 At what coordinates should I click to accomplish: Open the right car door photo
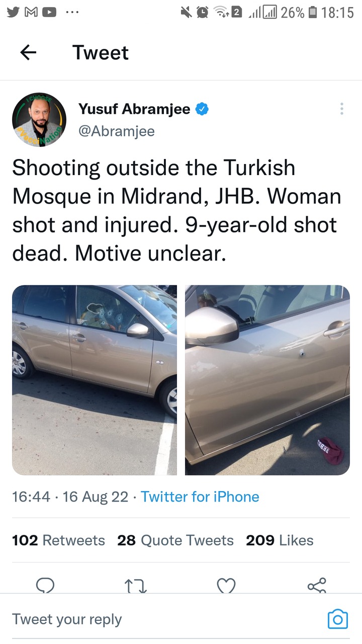[x=267, y=380]
